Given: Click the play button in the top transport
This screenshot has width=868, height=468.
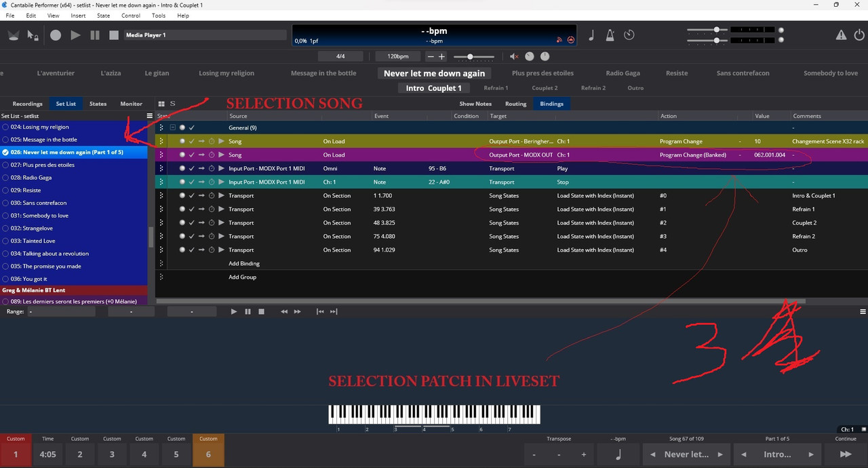Looking at the screenshot, I should (x=75, y=35).
